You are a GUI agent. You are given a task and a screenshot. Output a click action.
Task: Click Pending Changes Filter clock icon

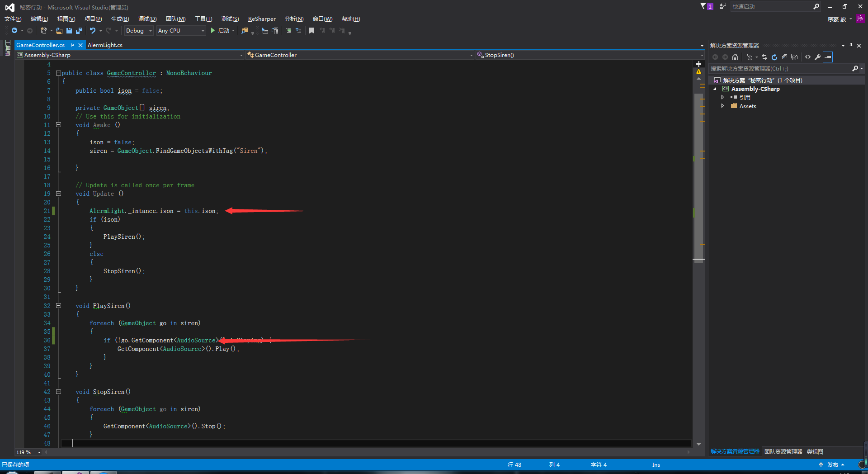(x=750, y=57)
